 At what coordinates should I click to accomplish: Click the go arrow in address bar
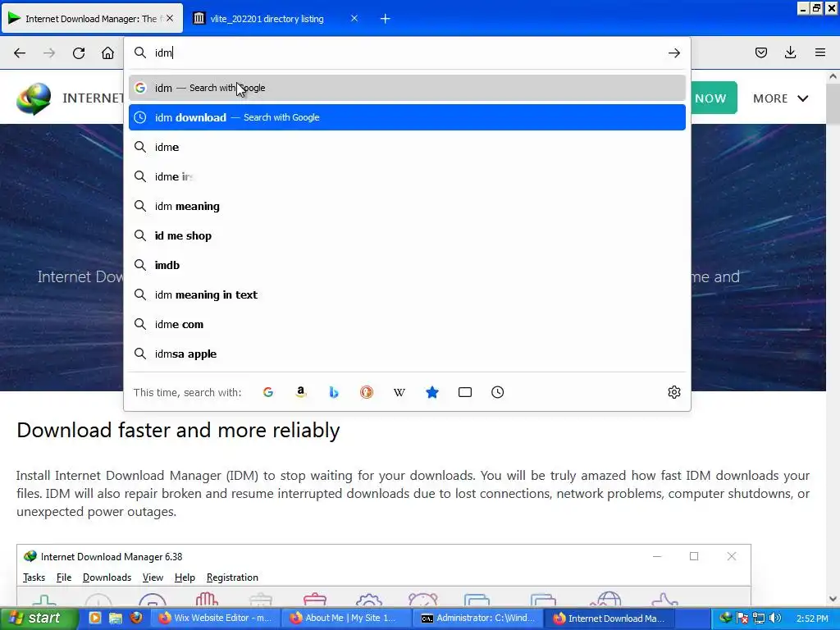click(674, 53)
